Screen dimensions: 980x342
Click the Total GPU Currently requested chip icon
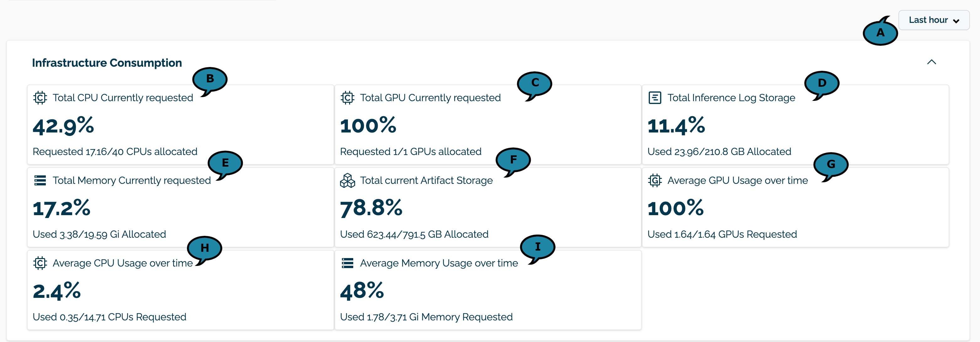(x=347, y=98)
